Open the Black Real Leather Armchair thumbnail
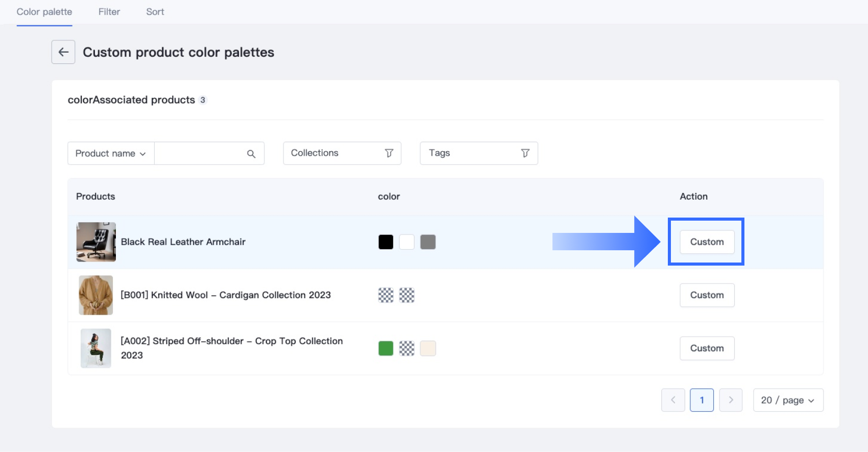The width and height of the screenshot is (868, 452). point(96,242)
